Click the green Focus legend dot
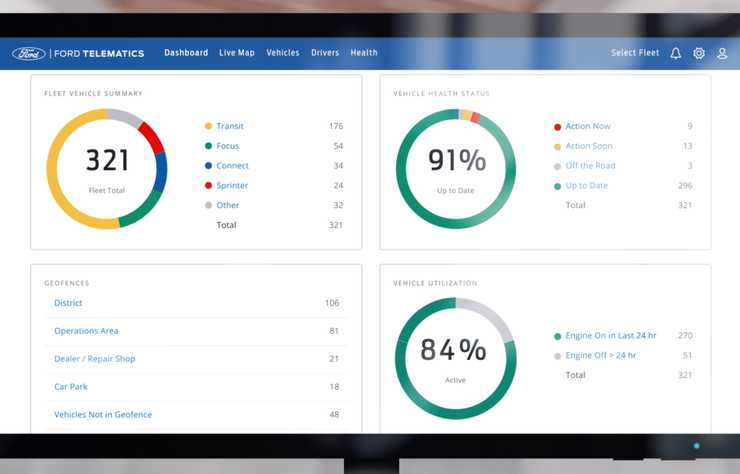The height and width of the screenshot is (474, 740). click(208, 146)
